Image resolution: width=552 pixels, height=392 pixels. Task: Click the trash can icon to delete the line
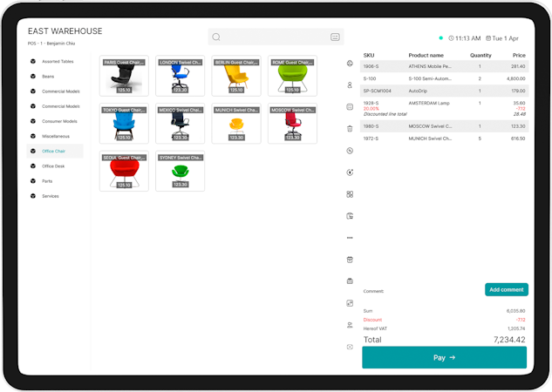[x=350, y=129]
